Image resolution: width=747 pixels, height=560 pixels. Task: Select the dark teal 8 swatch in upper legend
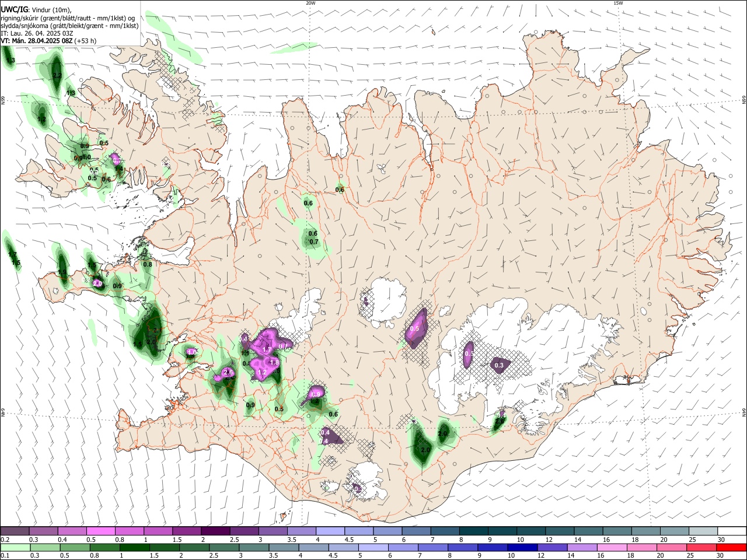pos(473,531)
